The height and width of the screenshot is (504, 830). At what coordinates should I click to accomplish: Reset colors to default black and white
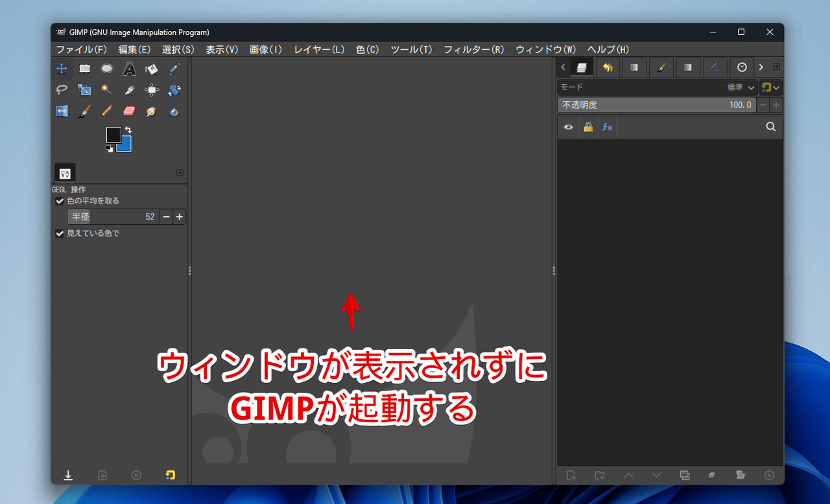click(x=110, y=148)
